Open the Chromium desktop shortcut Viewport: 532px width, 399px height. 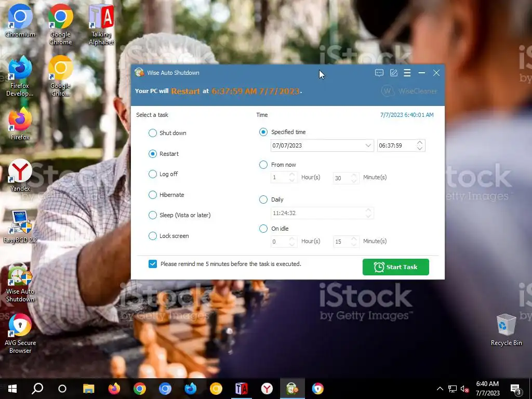click(20, 20)
